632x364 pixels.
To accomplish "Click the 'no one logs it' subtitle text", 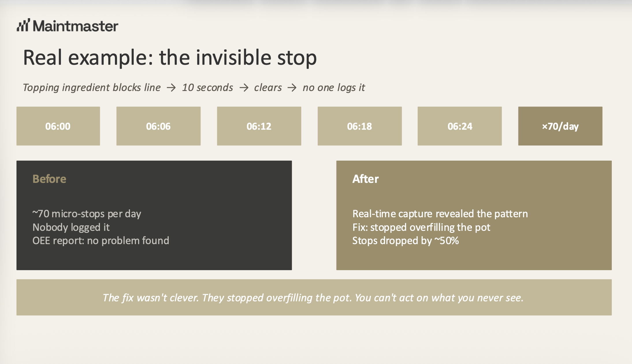I will tap(334, 88).
